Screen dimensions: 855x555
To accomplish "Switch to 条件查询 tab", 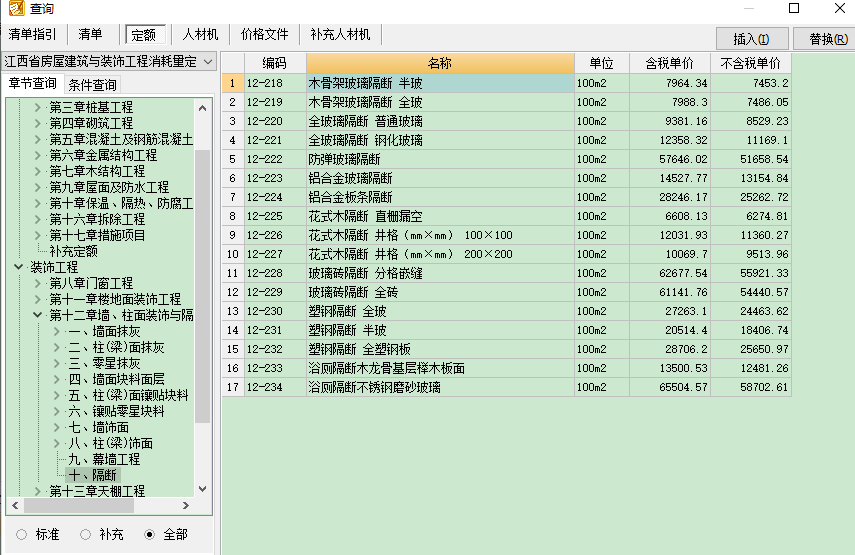I will pyautogui.click(x=92, y=85).
